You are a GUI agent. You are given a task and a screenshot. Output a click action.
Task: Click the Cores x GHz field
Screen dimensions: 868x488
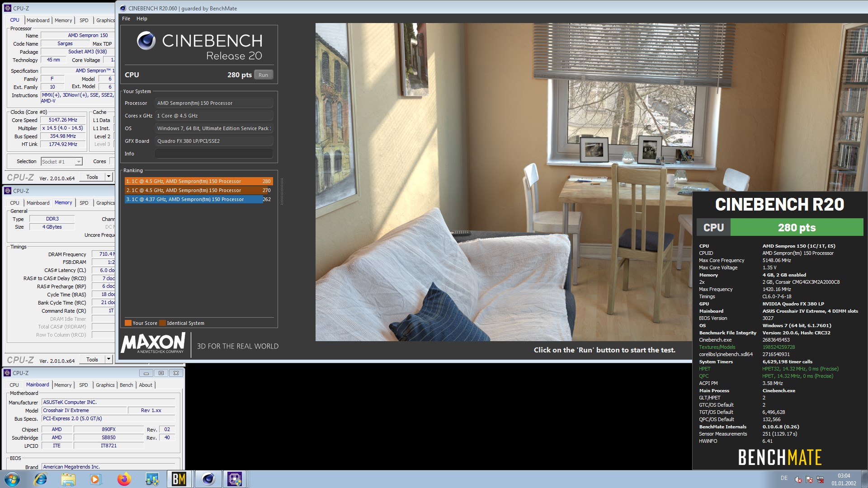214,116
